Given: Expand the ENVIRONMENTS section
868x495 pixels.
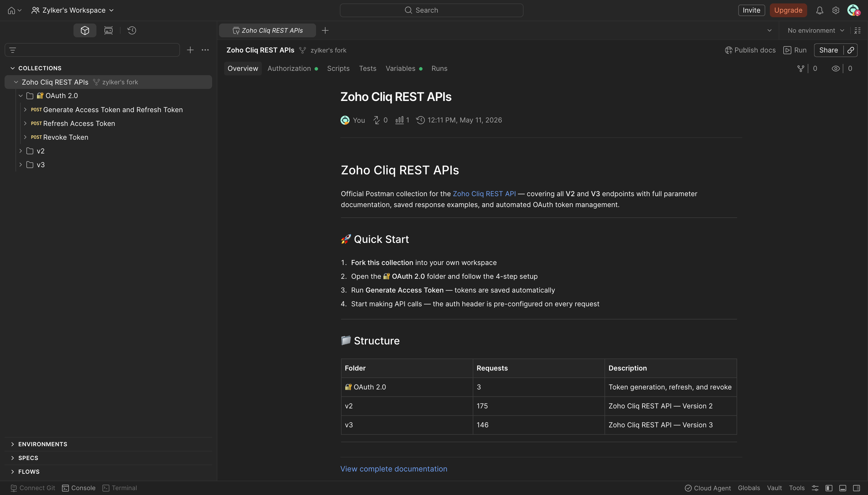Looking at the screenshot, I should [13, 444].
